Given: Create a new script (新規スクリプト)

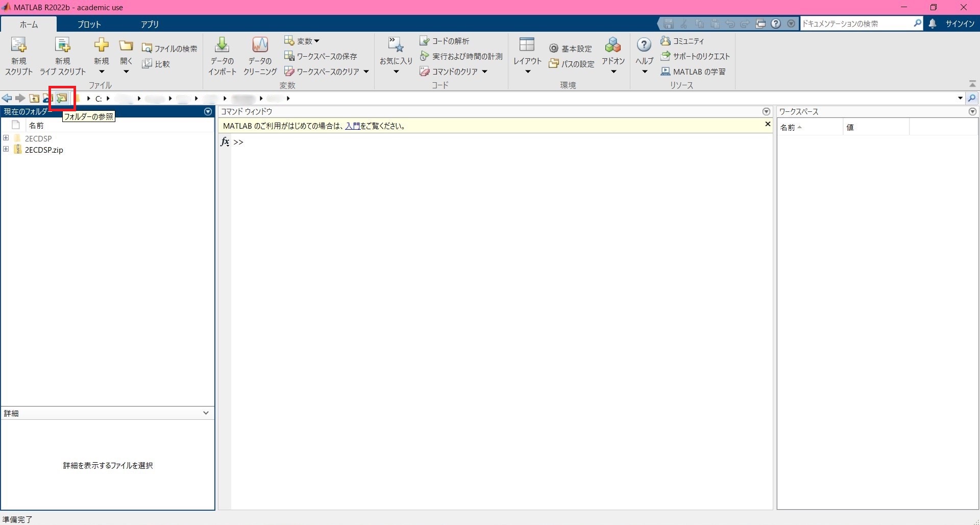Looking at the screenshot, I should pos(19,56).
